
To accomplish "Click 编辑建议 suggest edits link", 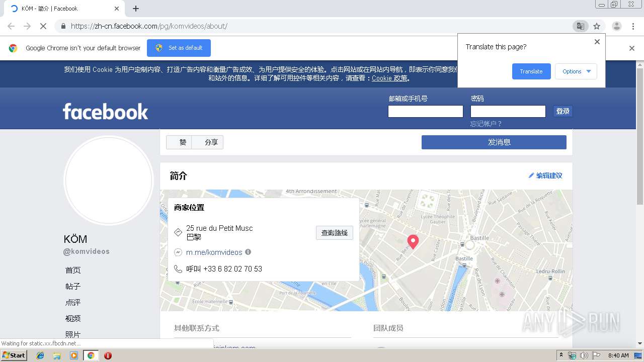I will tap(545, 175).
